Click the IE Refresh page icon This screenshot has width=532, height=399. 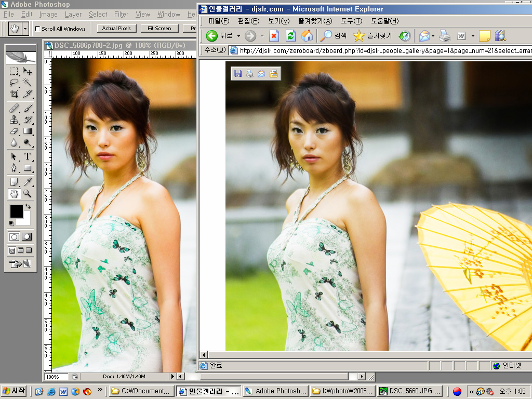coord(290,36)
